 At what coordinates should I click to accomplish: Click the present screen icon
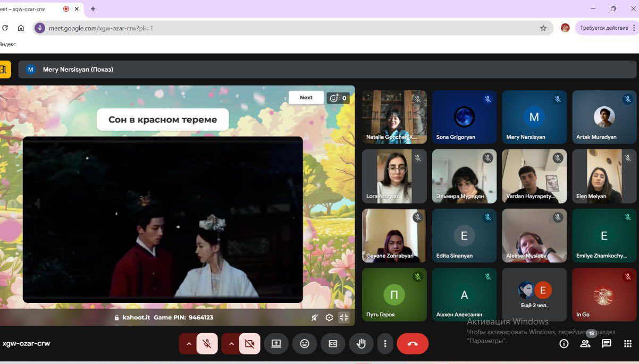[276, 344]
